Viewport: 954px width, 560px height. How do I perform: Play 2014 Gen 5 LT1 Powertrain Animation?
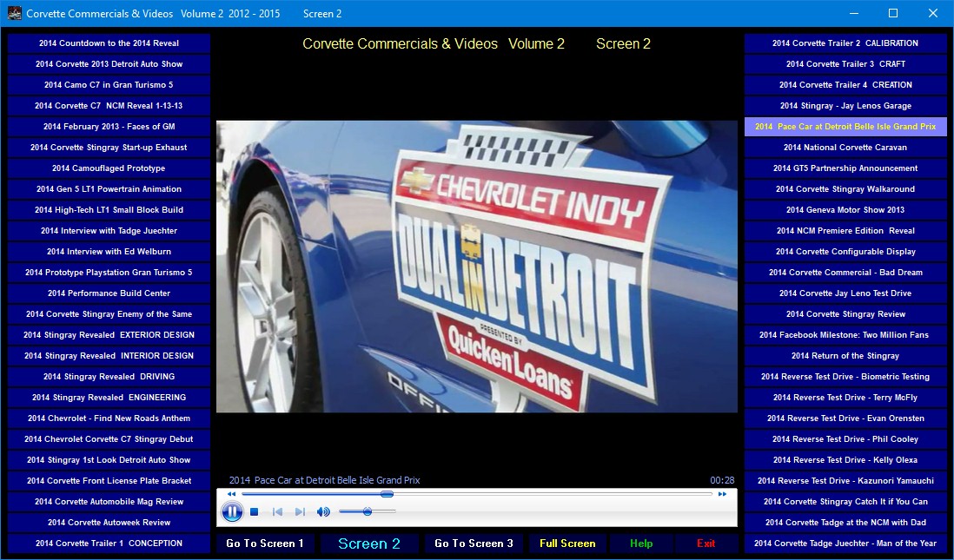tap(109, 189)
